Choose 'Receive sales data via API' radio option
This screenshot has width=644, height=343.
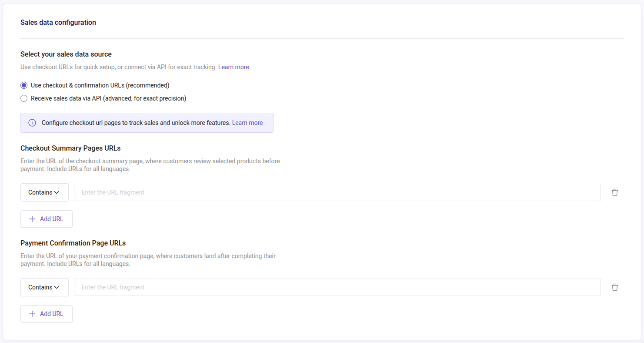24,98
